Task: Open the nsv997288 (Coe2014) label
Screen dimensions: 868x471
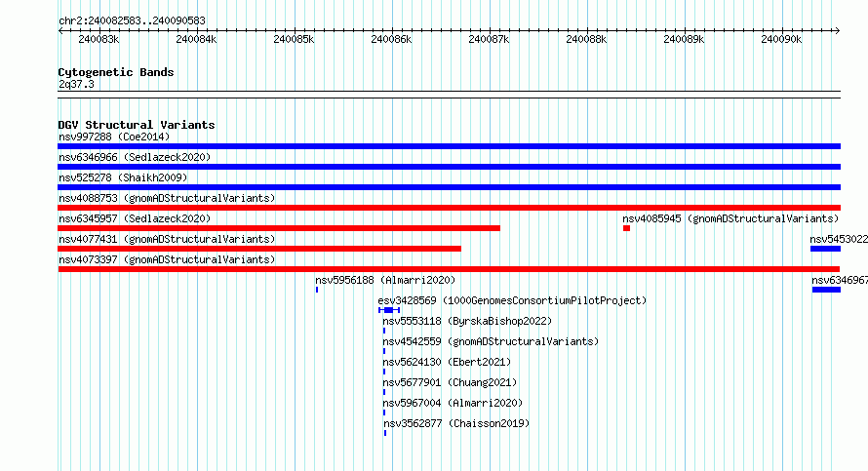Action: tap(114, 137)
